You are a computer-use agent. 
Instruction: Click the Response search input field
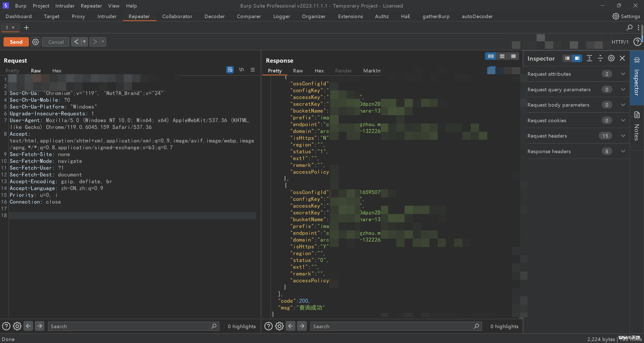392,326
